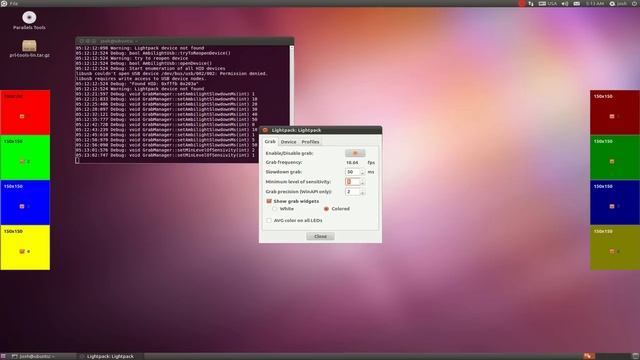The width and height of the screenshot is (640, 360).
Task: Click the Lightpack: Lightpack dialog title
Action: point(296,130)
